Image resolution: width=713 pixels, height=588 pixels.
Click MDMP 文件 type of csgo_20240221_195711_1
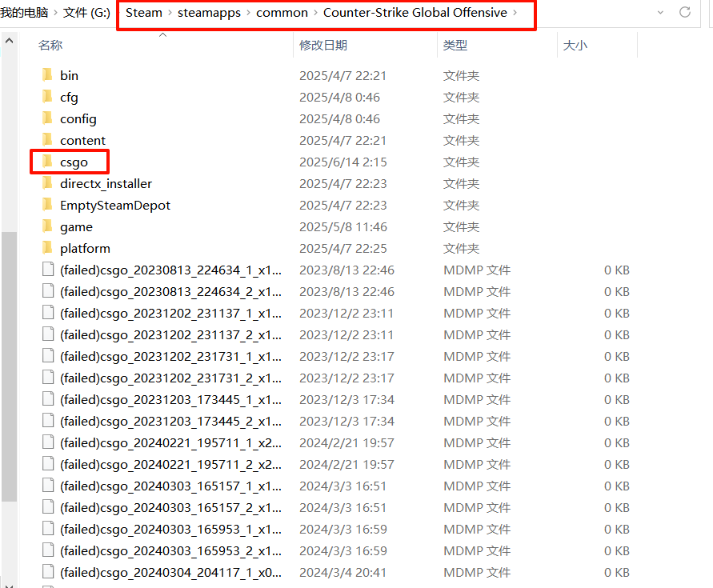[x=477, y=442]
